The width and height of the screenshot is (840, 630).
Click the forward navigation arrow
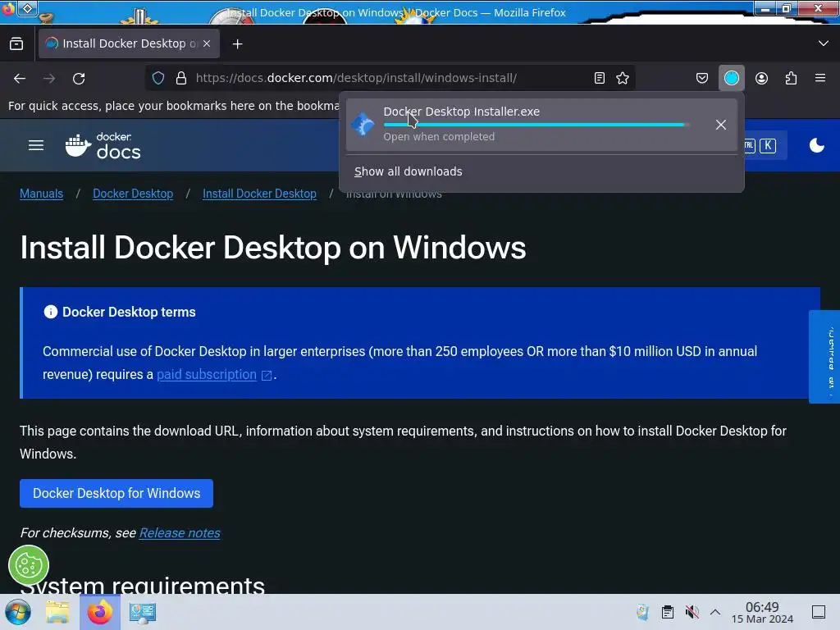coord(49,78)
